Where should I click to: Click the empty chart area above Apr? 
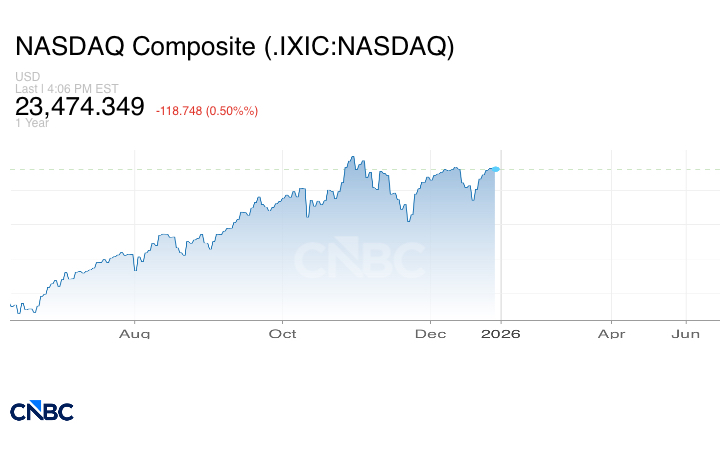(x=611, y=240)
